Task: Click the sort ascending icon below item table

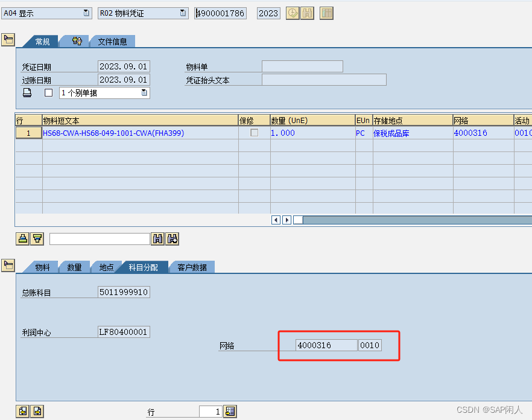Action: 23,239
